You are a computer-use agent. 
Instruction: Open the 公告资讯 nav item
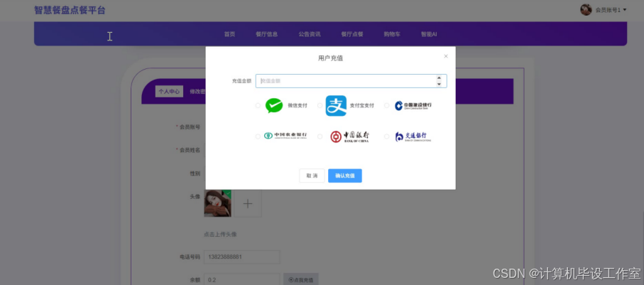(310, 34)
